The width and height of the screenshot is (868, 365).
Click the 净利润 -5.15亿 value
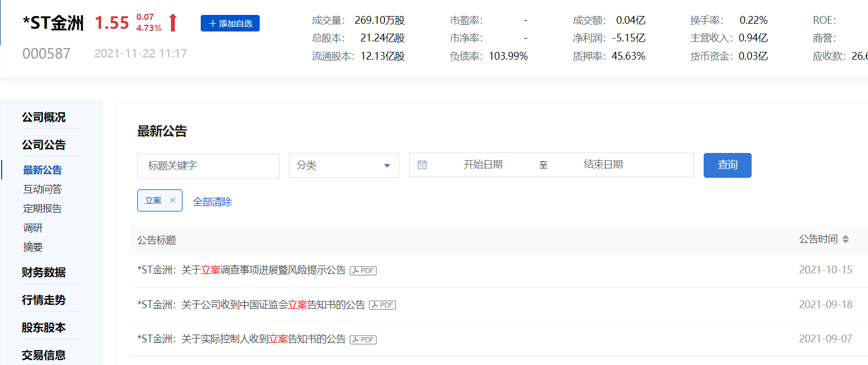coord(629,38)
